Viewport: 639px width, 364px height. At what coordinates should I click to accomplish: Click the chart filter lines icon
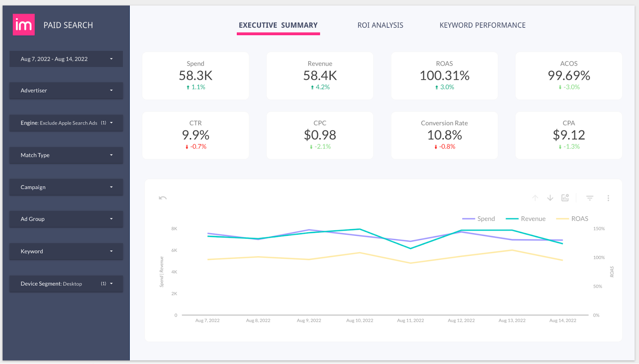(x=589, y=198)
